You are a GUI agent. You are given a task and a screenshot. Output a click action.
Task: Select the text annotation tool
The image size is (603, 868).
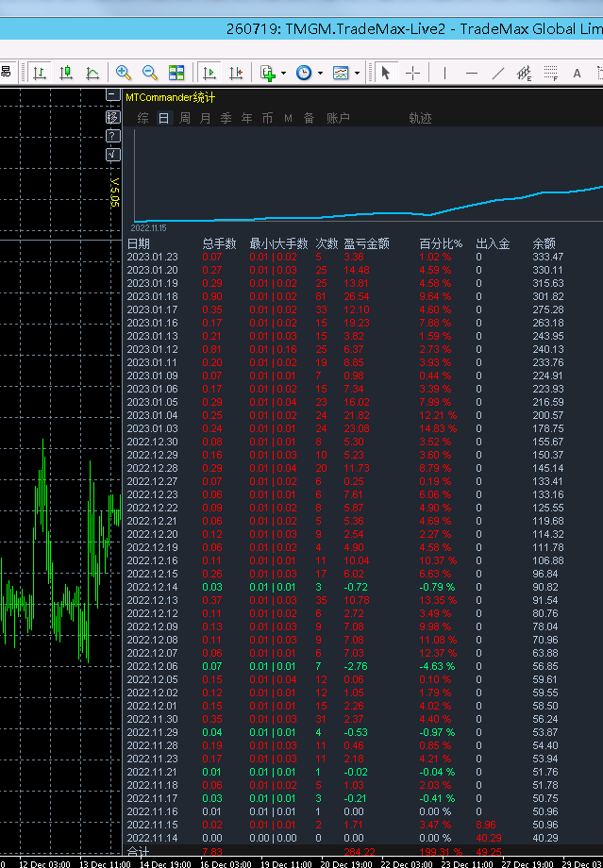[x=577, y=73]
